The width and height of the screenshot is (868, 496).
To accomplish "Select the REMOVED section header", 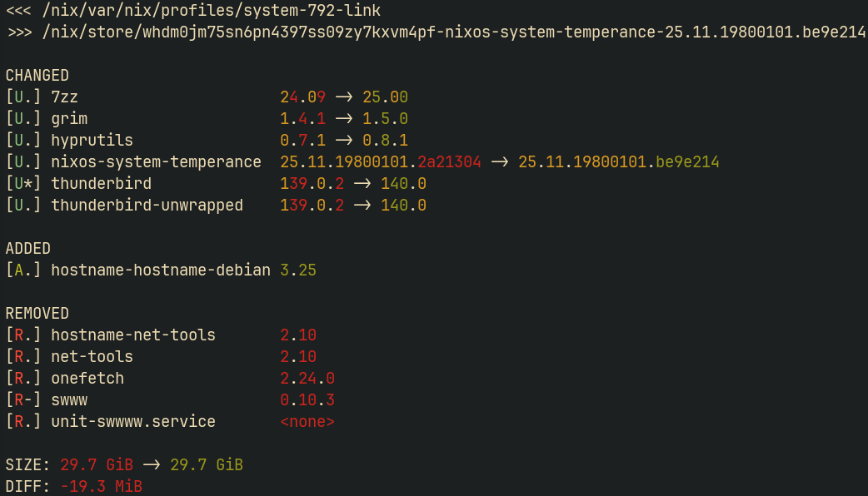I will 37,313.
